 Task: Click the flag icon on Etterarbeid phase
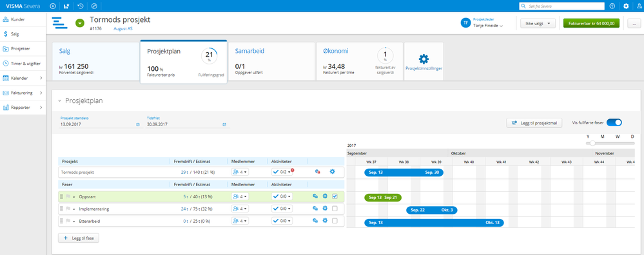(68, 221)
